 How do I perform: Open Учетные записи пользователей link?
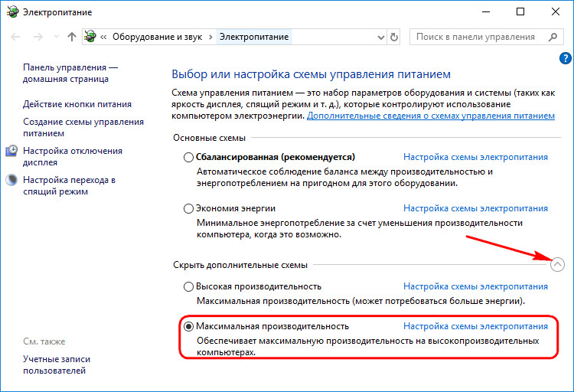[x=57, y=364]
